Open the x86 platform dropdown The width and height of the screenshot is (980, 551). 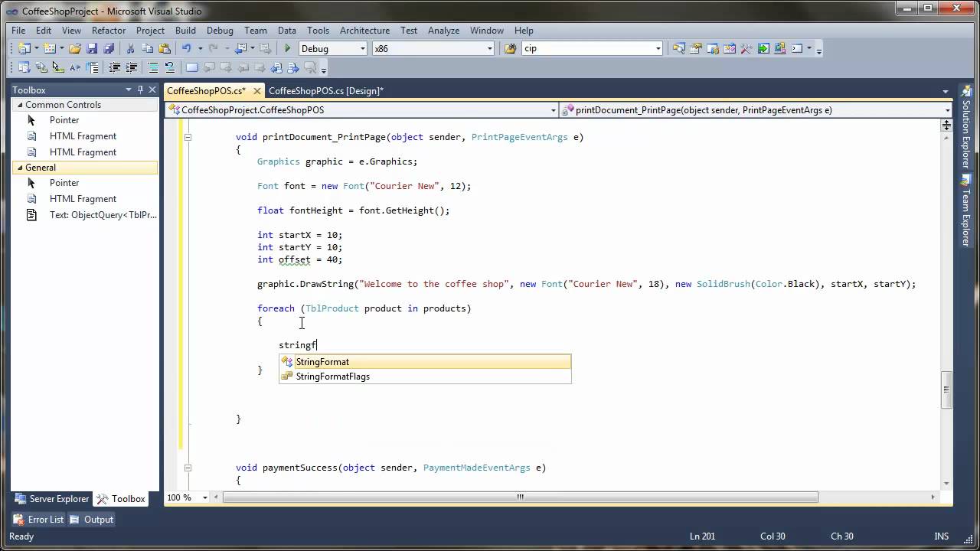[489, 48]
